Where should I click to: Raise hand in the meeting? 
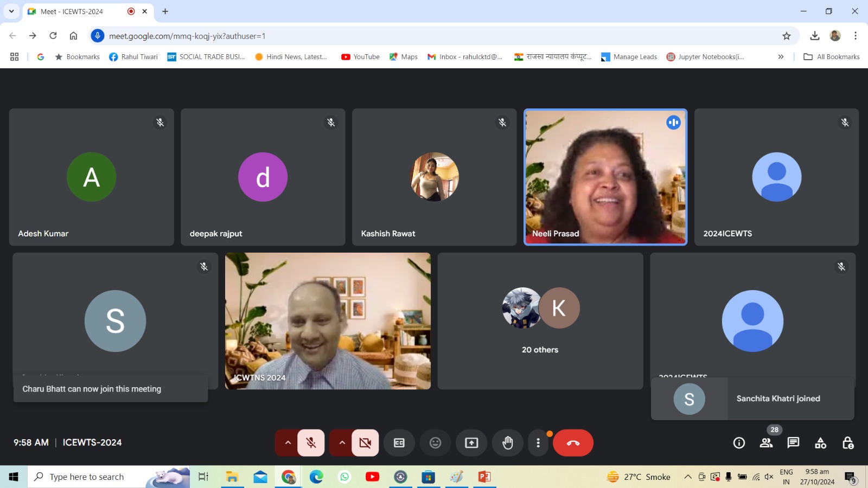[x=508, y=443]
